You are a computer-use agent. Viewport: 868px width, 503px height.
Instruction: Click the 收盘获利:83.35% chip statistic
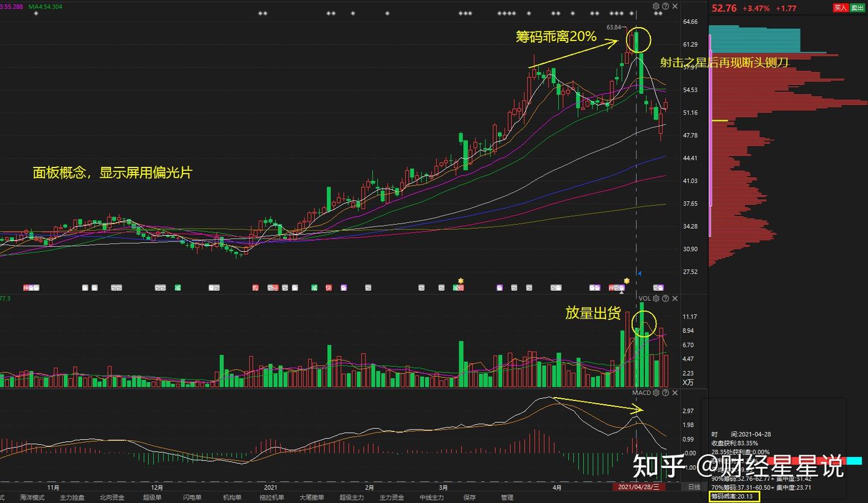pyautogui.click(x=735, y=443)
